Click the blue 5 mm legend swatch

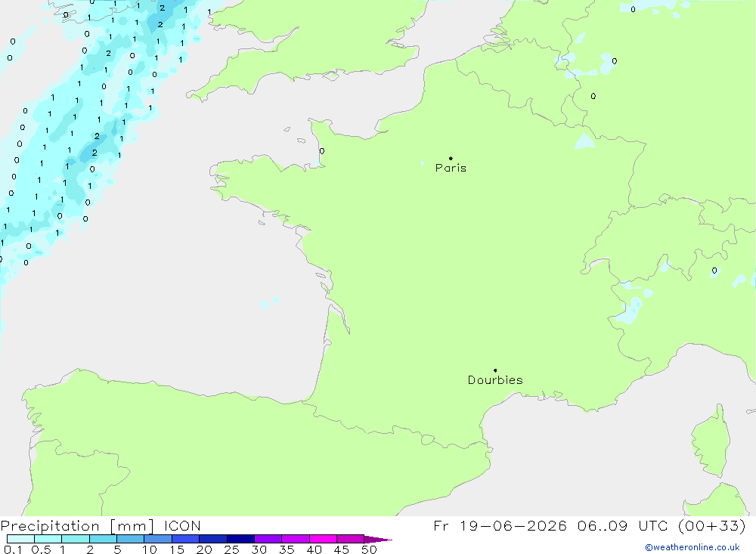[x=131, y=539]
